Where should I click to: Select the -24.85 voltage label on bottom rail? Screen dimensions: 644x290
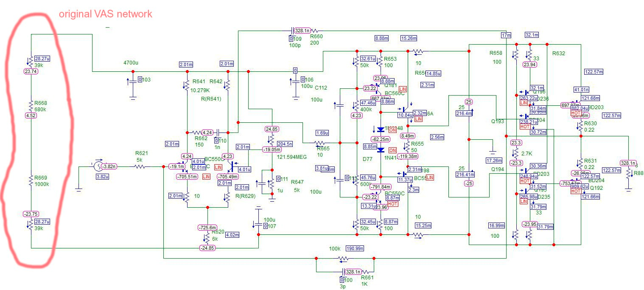tap(208, 248)
